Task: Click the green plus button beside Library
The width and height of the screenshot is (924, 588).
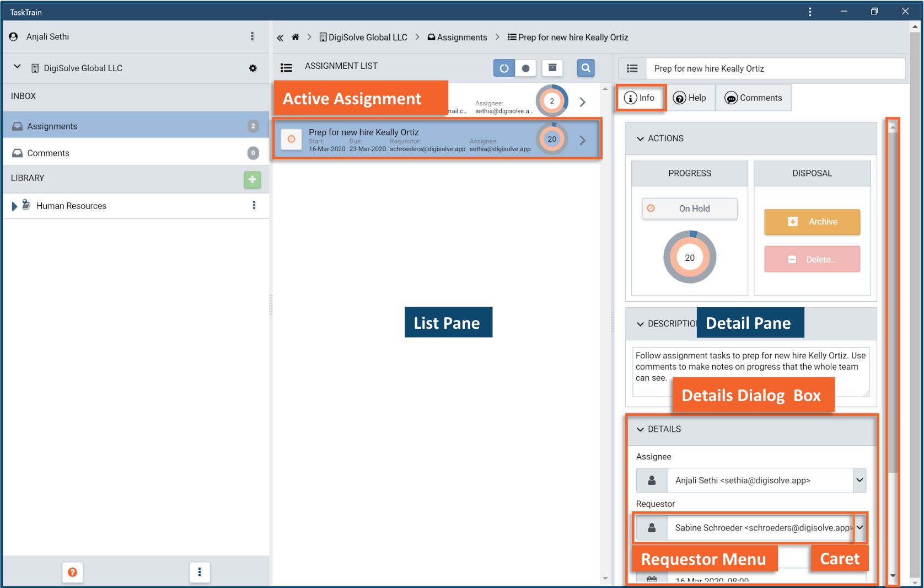Action: (x=252, y=179)
